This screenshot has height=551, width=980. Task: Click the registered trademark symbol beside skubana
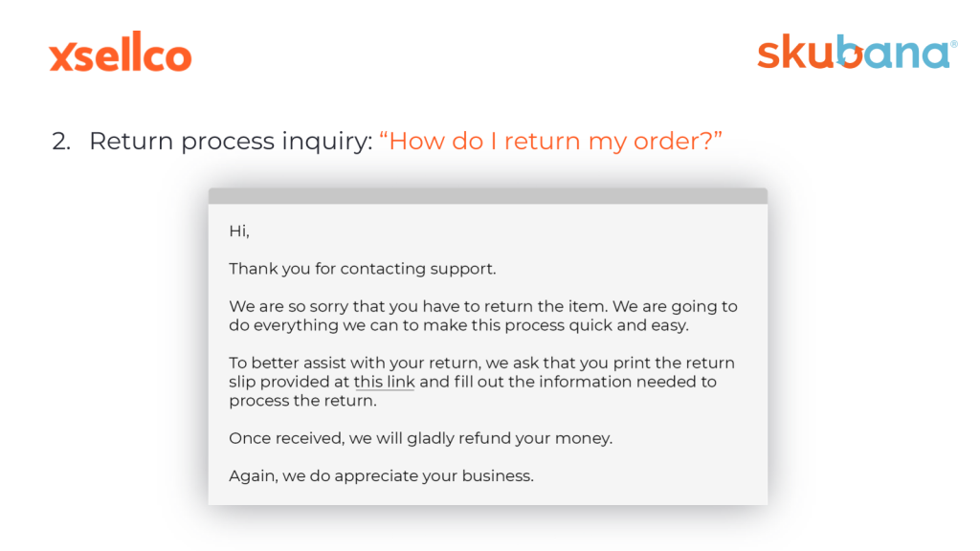pos(954,44)
